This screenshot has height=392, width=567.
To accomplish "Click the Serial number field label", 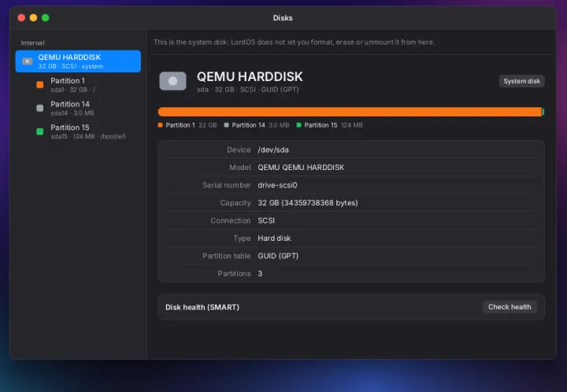I will (226, 185).
